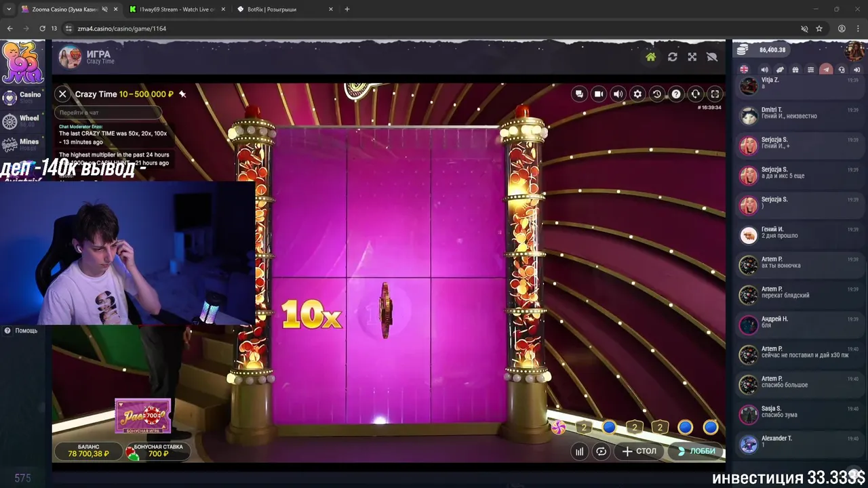Switch to BotRix Розыгрыши tab
This screenshot has height=488, width=868.
(285, 9)
